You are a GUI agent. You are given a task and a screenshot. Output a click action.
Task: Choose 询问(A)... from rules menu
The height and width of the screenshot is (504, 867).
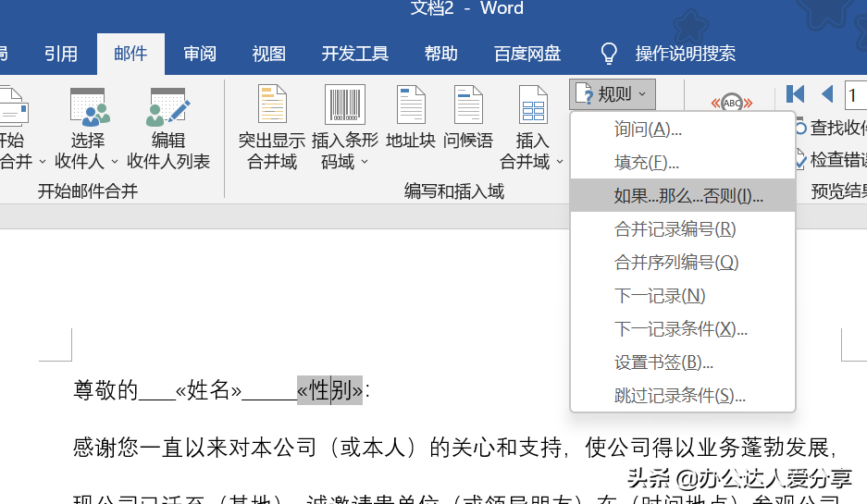tap(683, 129)
